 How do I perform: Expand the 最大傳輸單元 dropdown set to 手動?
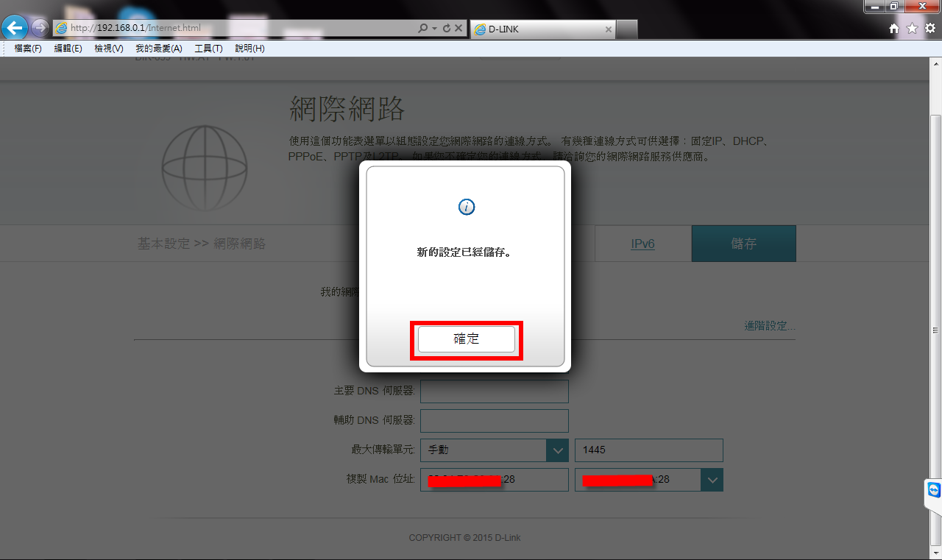coord(557,450)
